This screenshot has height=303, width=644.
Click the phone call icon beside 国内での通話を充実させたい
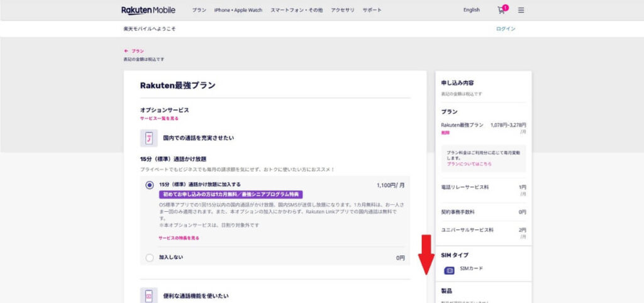(148, 138)
